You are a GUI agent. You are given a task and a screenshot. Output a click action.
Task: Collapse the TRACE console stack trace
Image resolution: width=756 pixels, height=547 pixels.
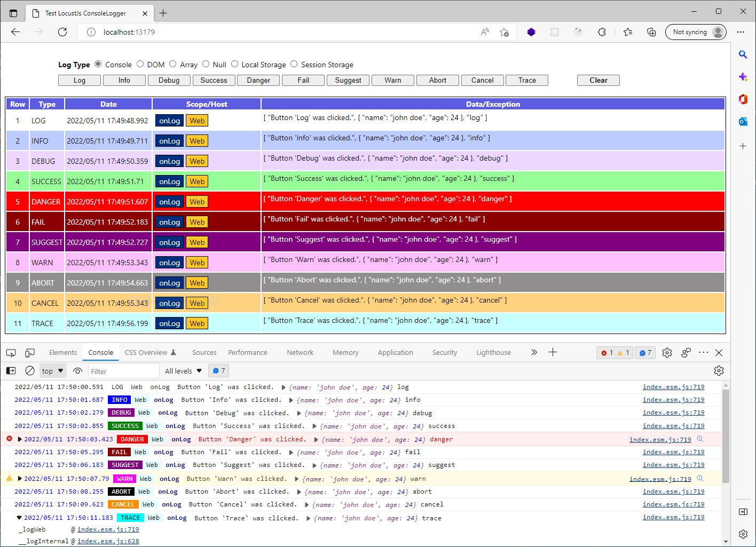point(19,518)
